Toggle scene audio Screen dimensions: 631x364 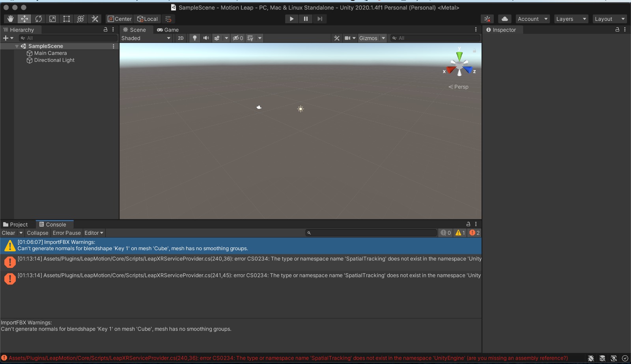206,38
